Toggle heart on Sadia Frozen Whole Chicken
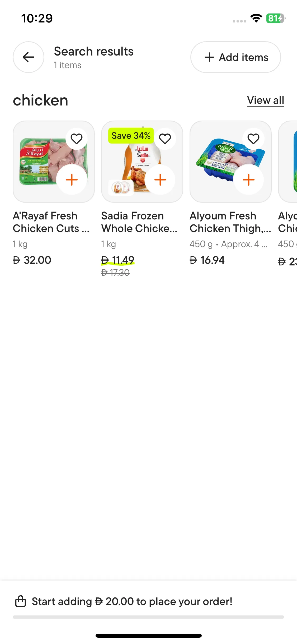Viewport: 297px width, 644px height. 165,139
